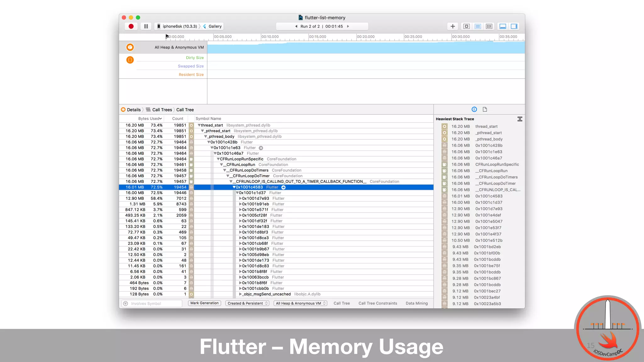Go to next run arrow
Image resolution: width=644 pixels, height=362 pixels.
click(348, 26)
